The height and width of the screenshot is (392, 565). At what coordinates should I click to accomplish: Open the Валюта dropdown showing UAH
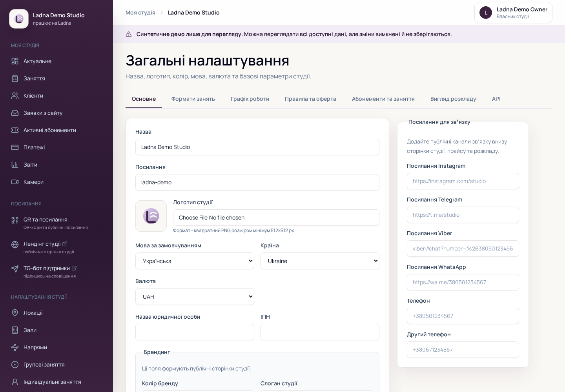tap(195, 297)
